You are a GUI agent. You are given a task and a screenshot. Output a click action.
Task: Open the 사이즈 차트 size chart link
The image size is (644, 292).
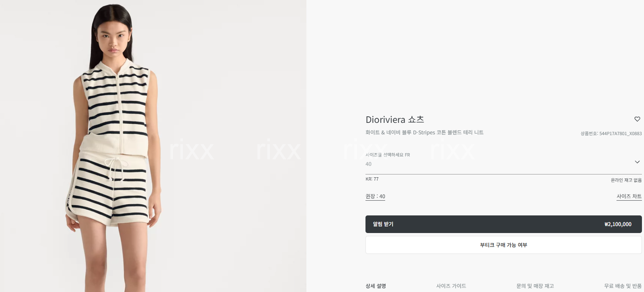629,196
